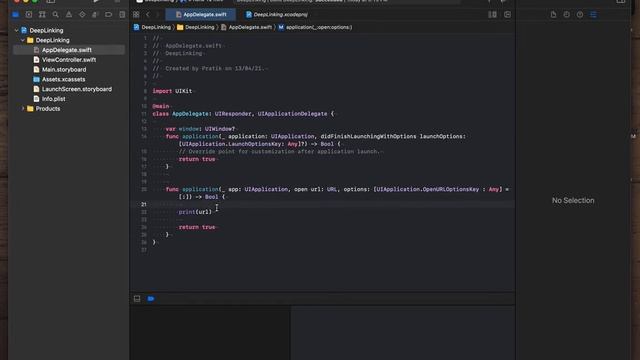Screen dimensions: 640x360
Task: Click 'return true' on line 16
Action: point(197,159)
